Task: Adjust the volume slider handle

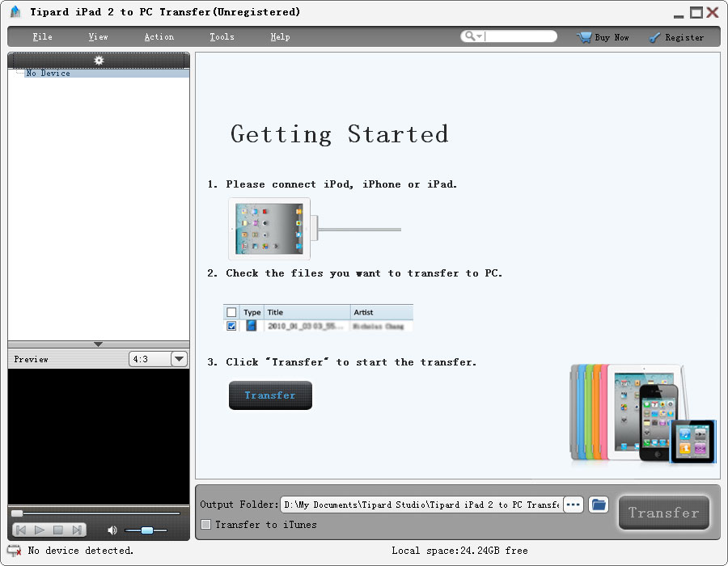Action: [x=147, y=530]
